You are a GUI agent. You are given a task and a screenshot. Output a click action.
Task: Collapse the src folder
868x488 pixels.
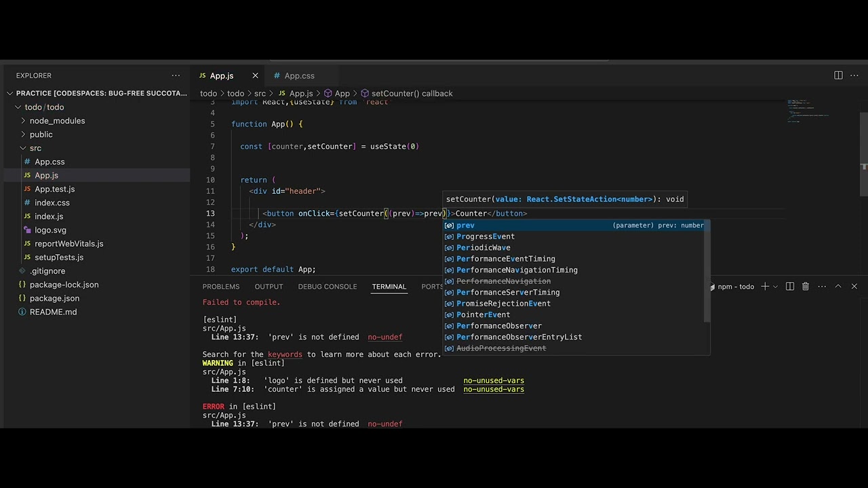tap(35, 148)
